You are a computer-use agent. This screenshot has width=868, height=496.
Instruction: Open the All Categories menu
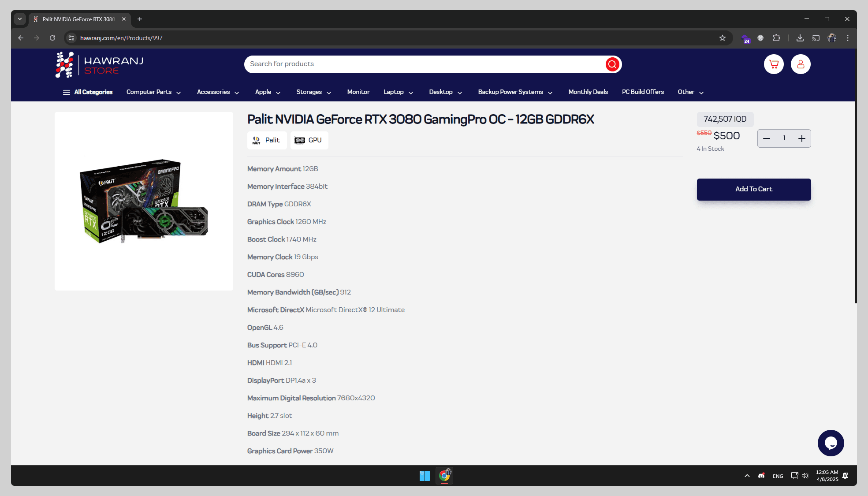(x=88, y=92)
